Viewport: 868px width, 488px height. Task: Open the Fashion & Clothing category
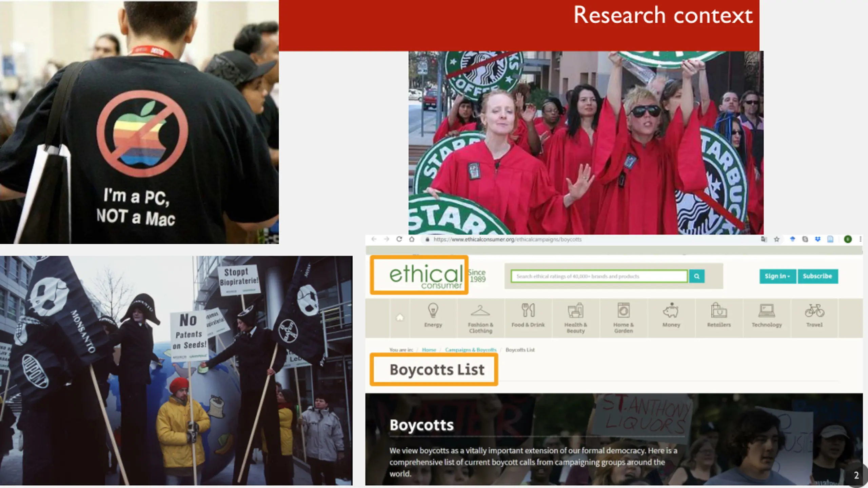pos(481,319)
